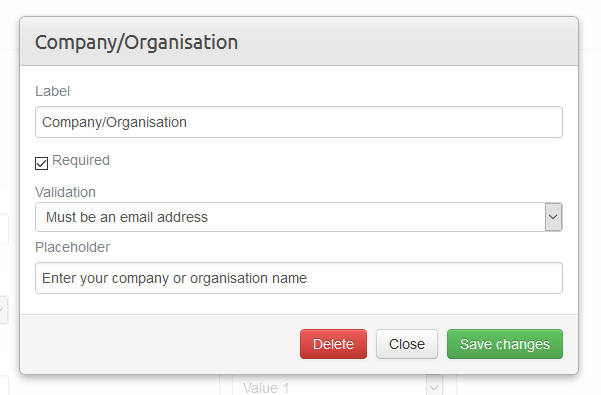Click the Required checkbox label text

tap(81, 160)
